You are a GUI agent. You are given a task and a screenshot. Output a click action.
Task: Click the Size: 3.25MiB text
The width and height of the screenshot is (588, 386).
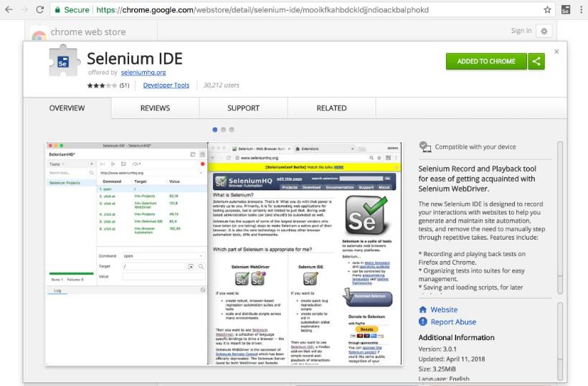pos(437,369)
